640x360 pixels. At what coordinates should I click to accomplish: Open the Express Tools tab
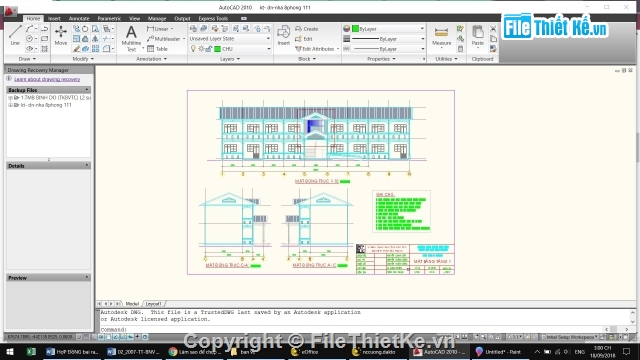click(213, 18)
